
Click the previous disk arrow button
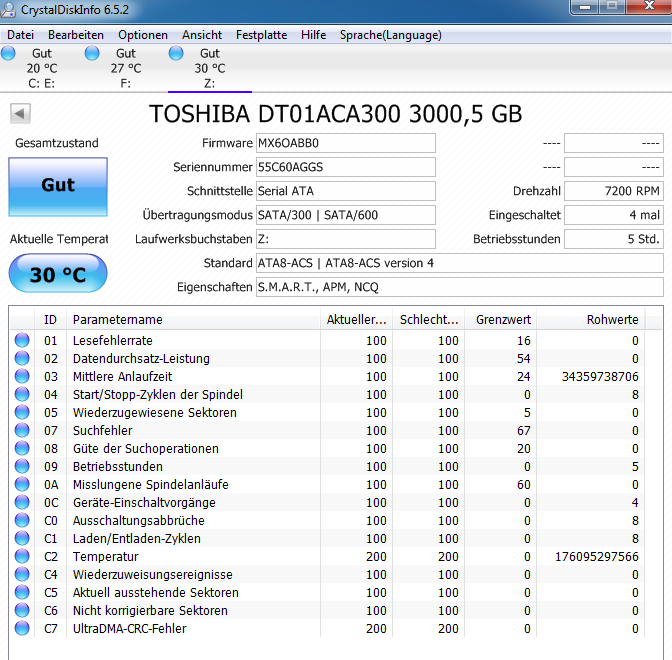click(x=20, y=114)
